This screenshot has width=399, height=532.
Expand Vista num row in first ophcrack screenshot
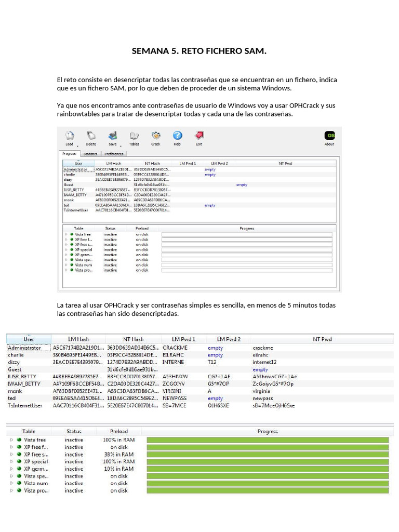tap(66, 265)
